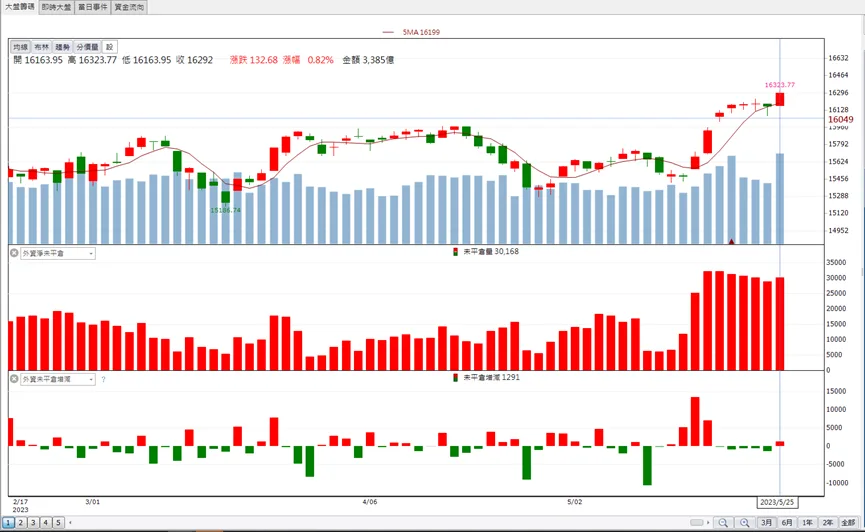Click the 16323.77 high price label
Image resolution: width=865 pixels, height=532 pixels.
coord(779,85)
